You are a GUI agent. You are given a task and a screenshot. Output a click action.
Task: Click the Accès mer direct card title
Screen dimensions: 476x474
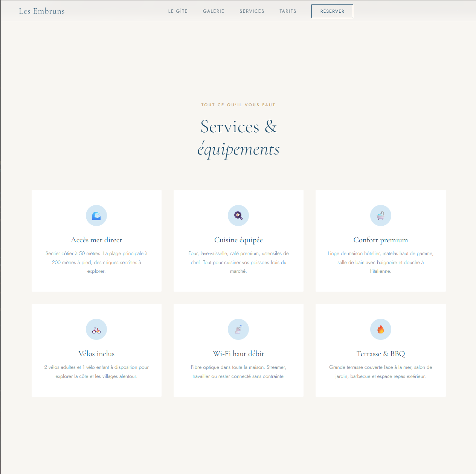click(x=96, y=240)
